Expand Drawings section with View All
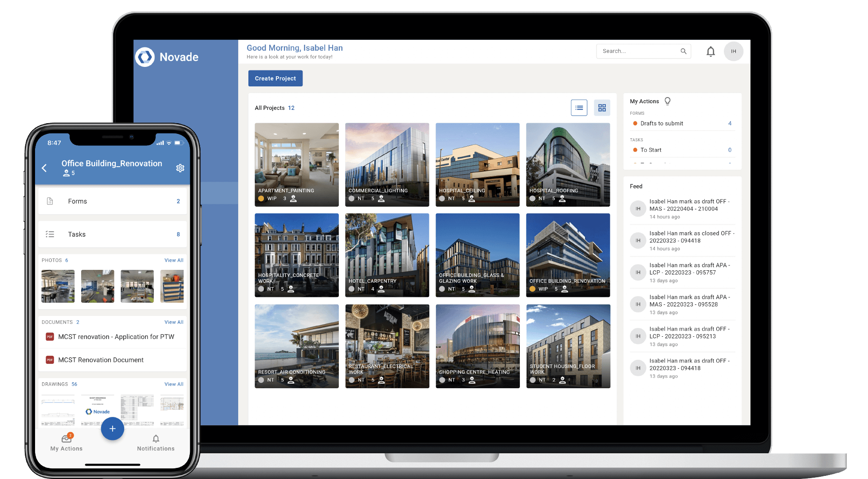 click(x=173, y=384)
